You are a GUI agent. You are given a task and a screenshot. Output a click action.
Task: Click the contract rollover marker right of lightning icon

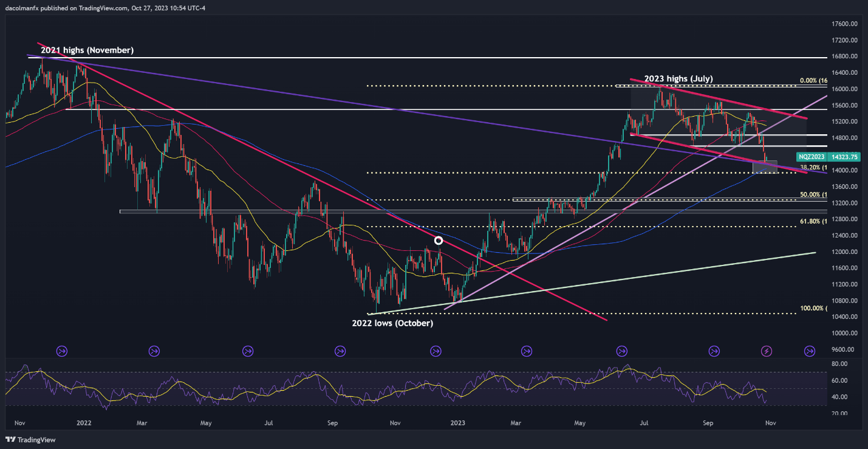pos(810,351)
